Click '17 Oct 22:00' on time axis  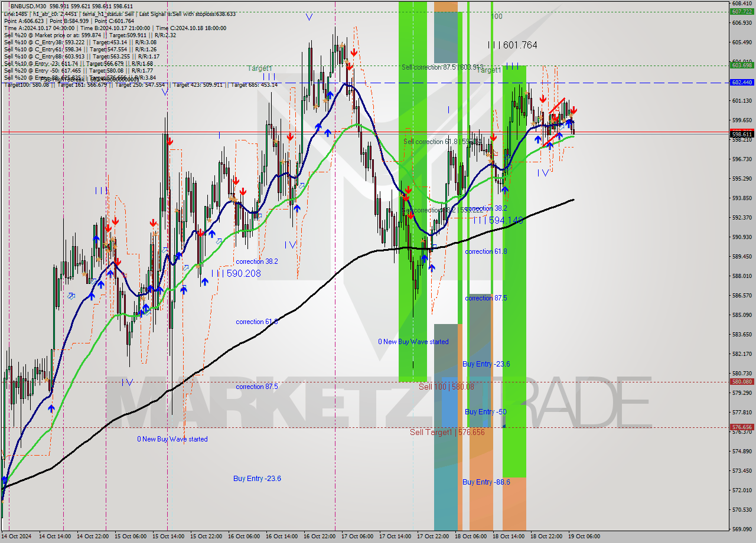click(x=433, y=537)
